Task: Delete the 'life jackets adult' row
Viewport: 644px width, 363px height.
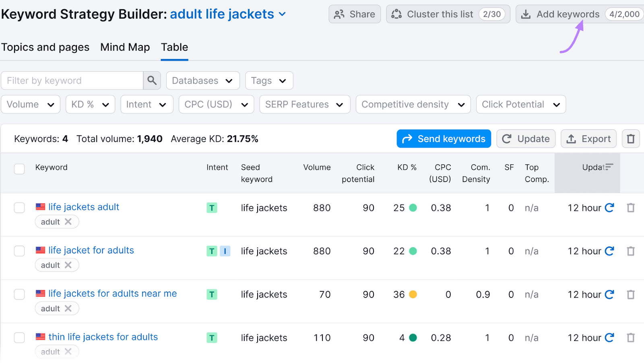Action: point(631,208)
